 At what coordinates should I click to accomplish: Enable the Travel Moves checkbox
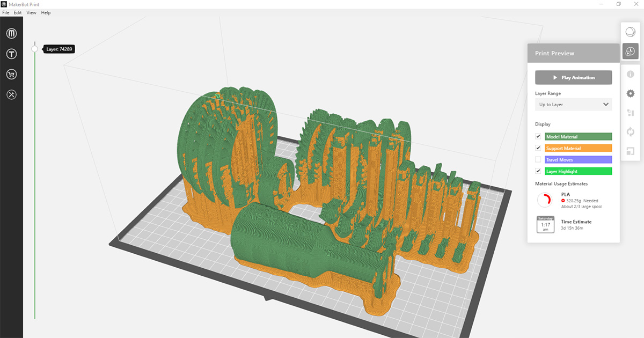coord(538,160)
